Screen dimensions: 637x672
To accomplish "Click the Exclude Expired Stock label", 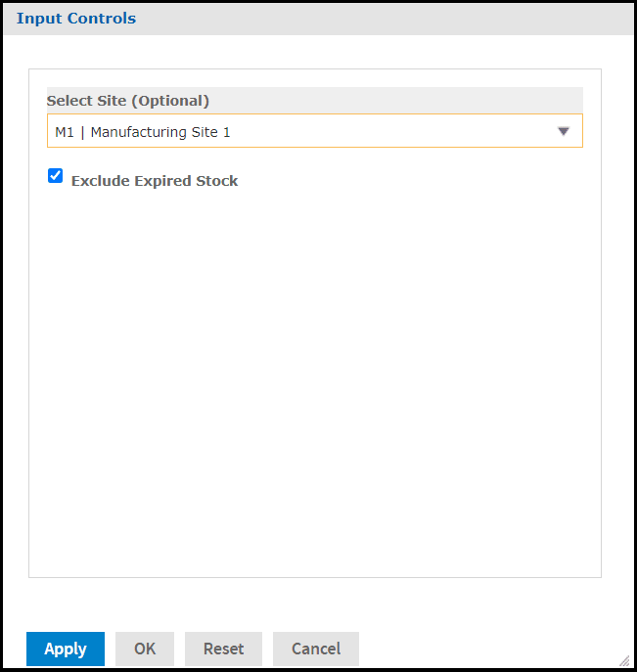I will coord(155,181).
